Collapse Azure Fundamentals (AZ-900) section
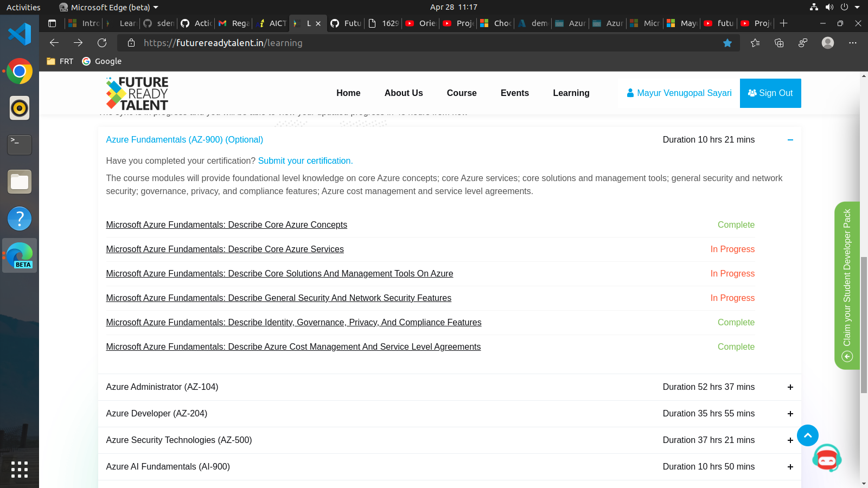This screenshot has height=488, width=868. pos(790,140)
